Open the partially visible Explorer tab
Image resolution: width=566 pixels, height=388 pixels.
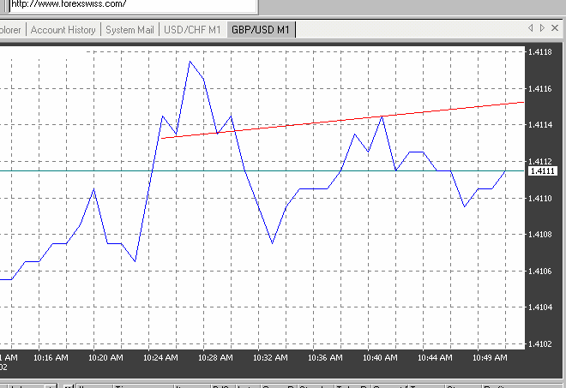click(x=11, y=30)
